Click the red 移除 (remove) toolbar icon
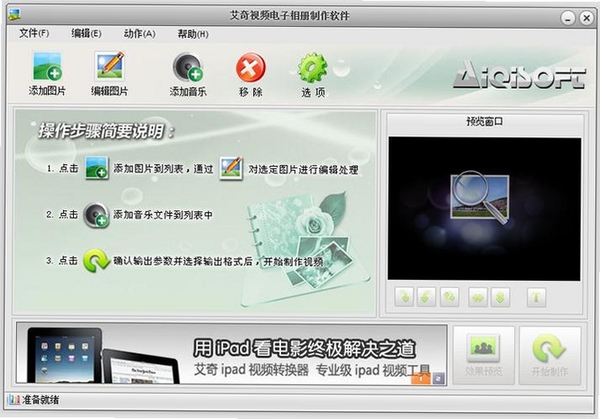Screen dimensions: 600x419 [251, 68]
